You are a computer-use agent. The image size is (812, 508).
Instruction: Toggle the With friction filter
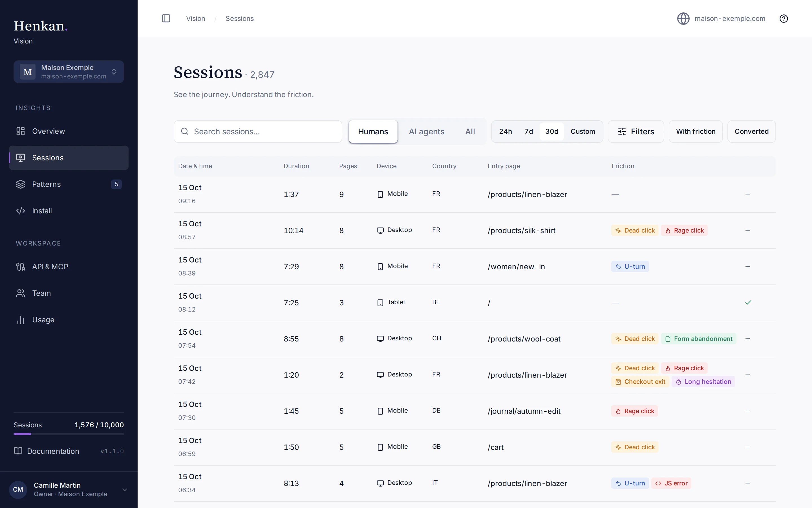[696, 131]
